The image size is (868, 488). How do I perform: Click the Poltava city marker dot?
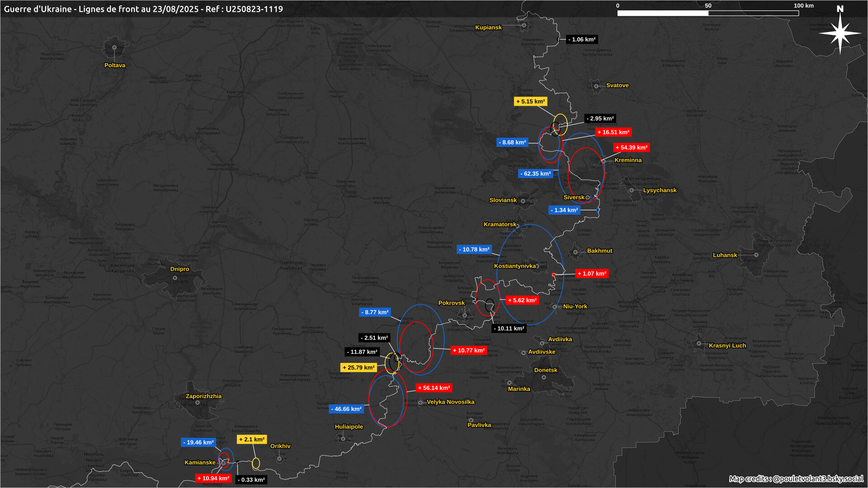click(x=114, y=47)
